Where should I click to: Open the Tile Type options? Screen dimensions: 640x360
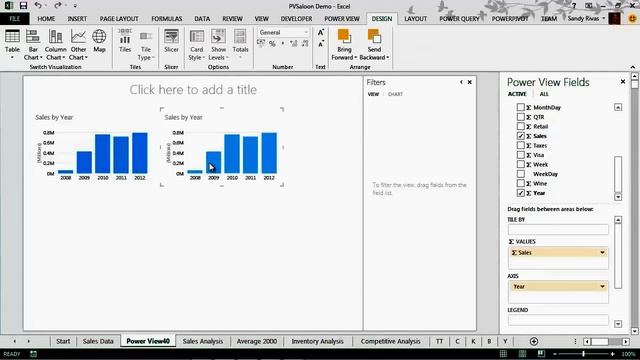[x=145, y=44]
